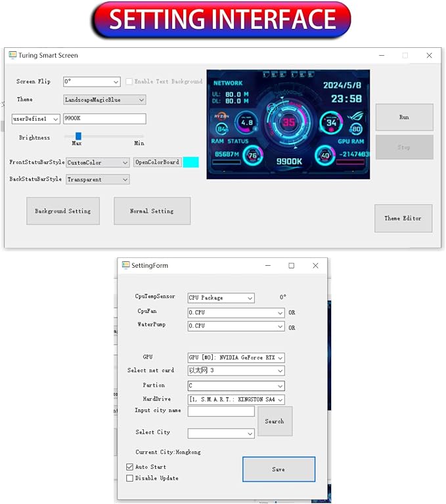Click the Run button
446x504 pixels.
pyautogui.click(x=405, y=117)
